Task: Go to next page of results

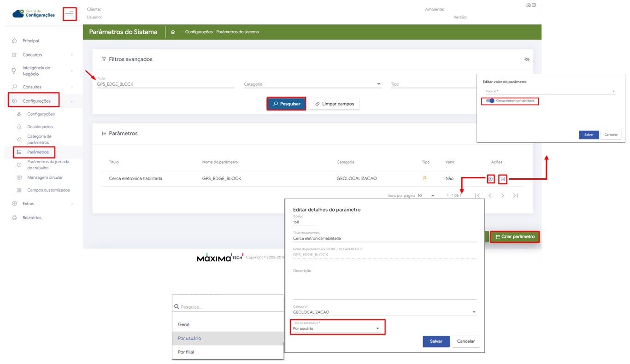Action: tap(503, 196)
